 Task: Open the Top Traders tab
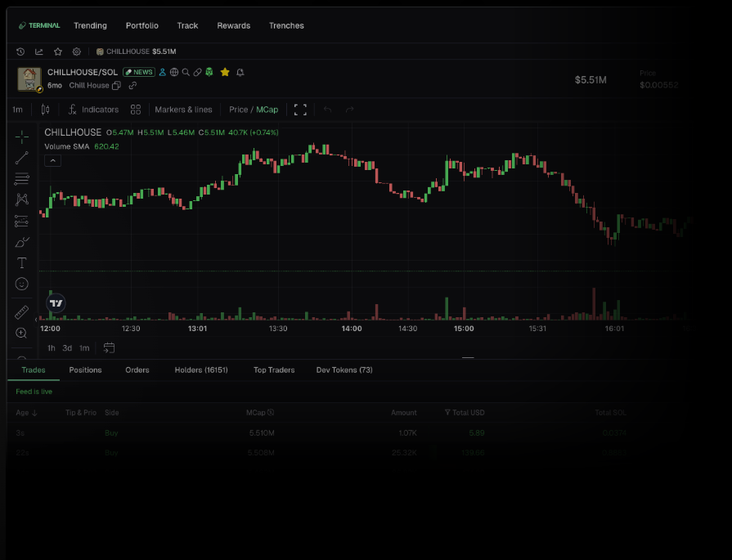(x=274, y=370)
